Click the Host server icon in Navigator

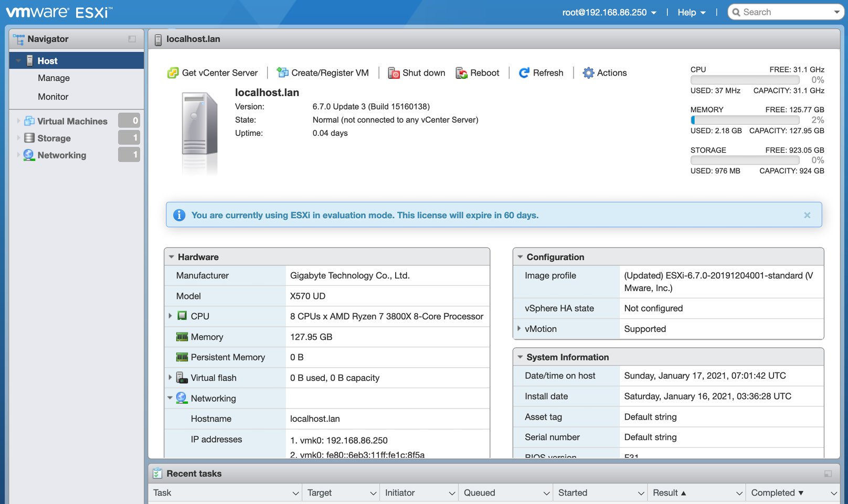[30, 60]
